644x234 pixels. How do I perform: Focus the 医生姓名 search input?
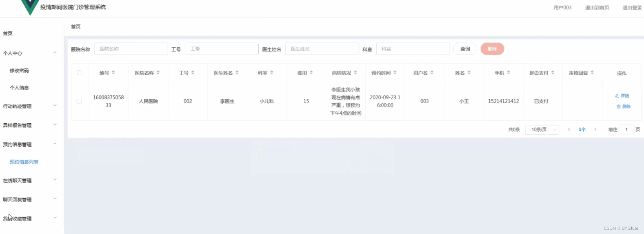[x=322, y=49]
